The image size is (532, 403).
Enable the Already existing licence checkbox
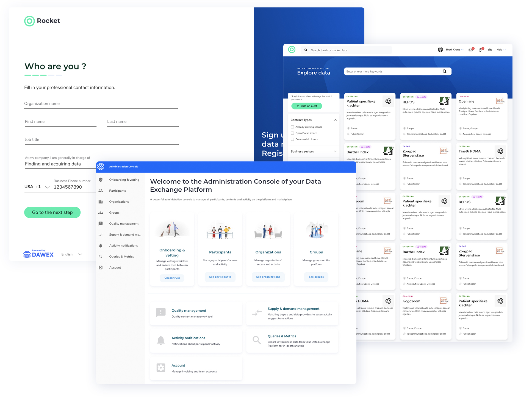coord(292,127)
